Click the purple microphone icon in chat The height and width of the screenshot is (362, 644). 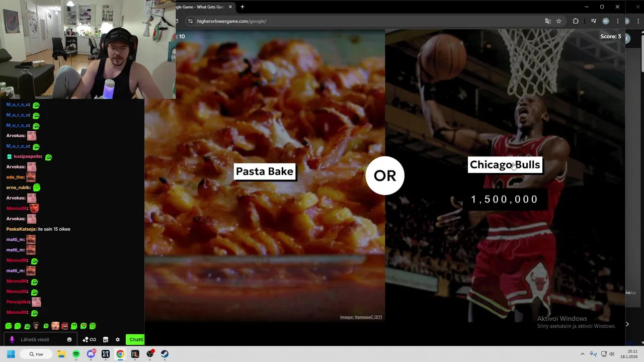pos(12,339)
